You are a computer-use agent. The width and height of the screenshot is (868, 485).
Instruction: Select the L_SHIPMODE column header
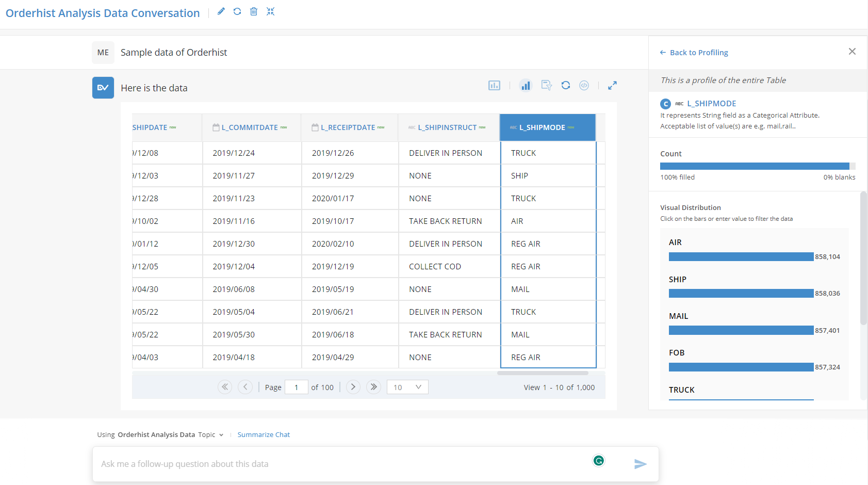548,127
